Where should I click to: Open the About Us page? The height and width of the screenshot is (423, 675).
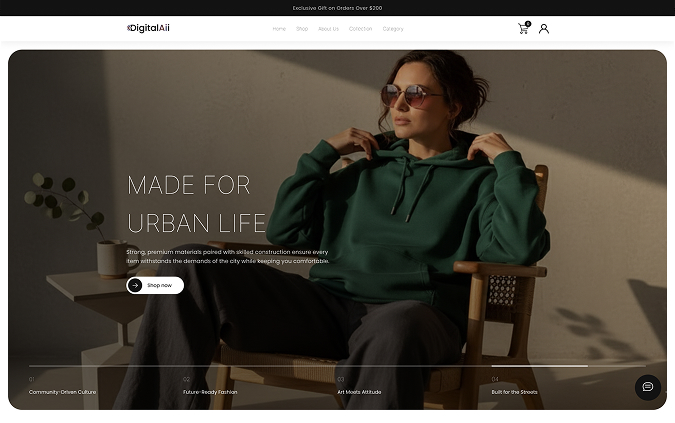coord(328,29)
